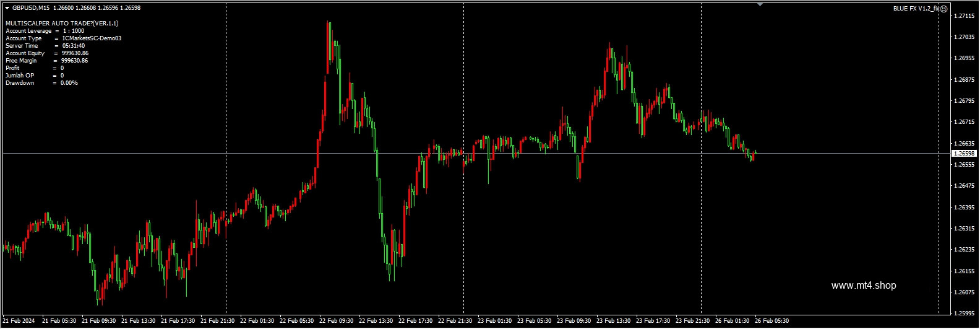
Task: Click time axis label 21 Feb 09:30
Action: tap(99, 321)
